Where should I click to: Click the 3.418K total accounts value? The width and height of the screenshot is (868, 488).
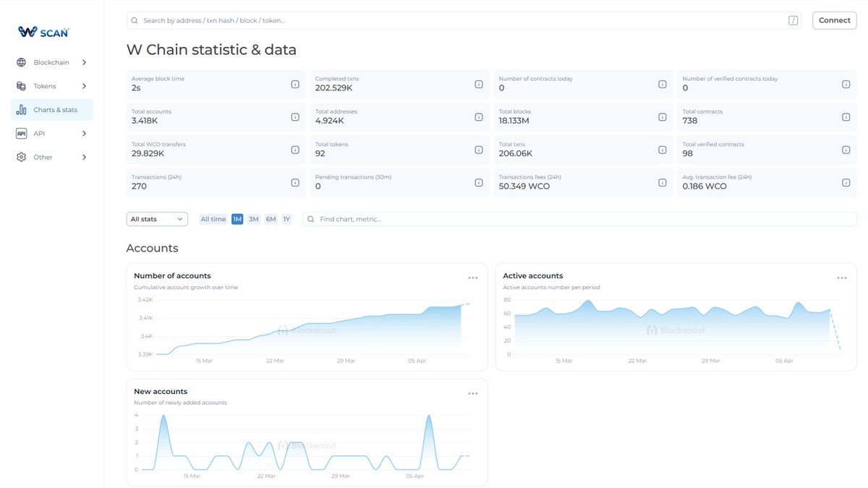pyautogui.click(x=145, y=121)
